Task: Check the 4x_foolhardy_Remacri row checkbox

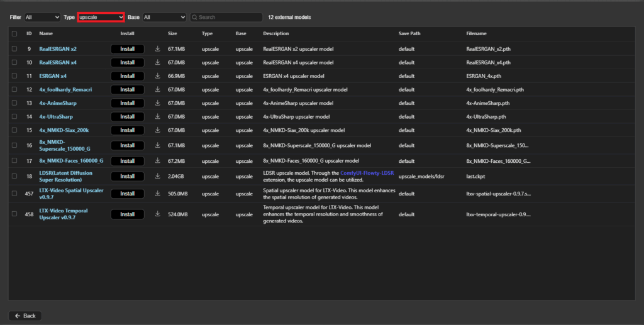Action: (14, 89)
